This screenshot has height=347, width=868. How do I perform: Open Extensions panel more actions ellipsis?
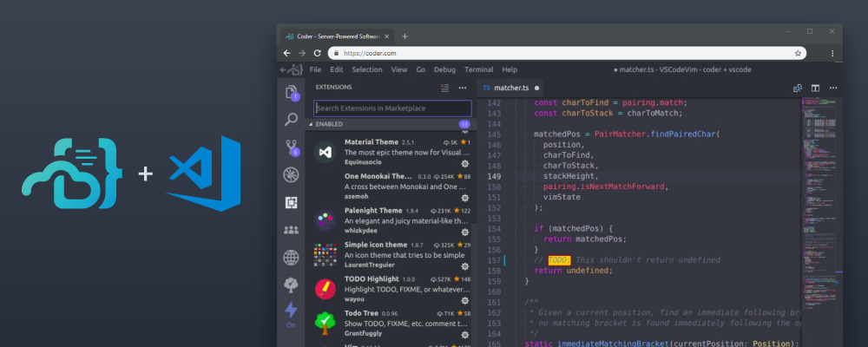[463, 88]
